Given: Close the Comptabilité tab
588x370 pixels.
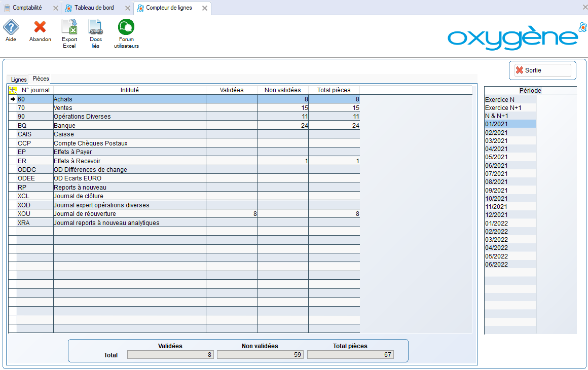Looking at the screenshot, I should point(56,8).
